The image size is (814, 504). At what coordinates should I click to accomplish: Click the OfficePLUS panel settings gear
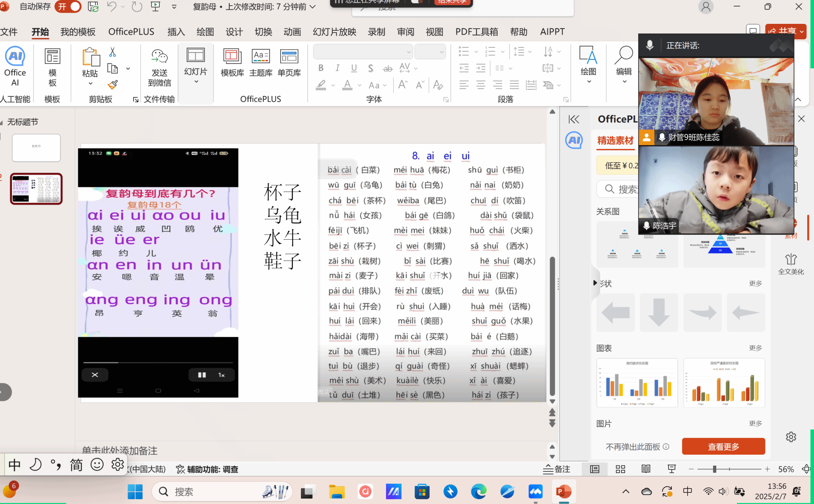pos(791,437)
